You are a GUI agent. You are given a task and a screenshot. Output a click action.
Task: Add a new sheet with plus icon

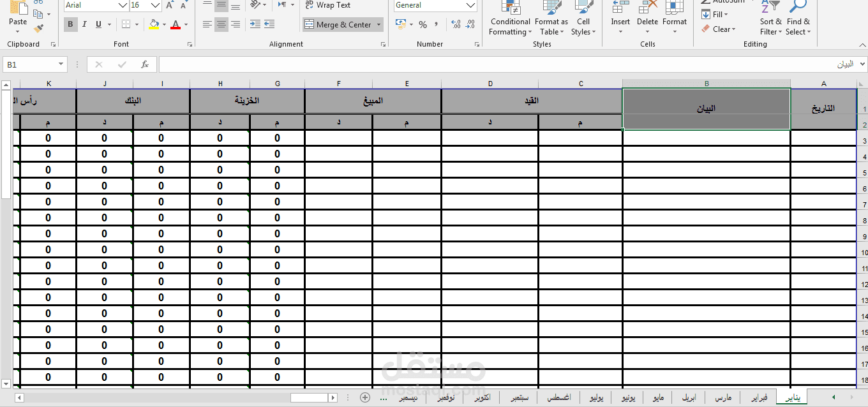365,397
